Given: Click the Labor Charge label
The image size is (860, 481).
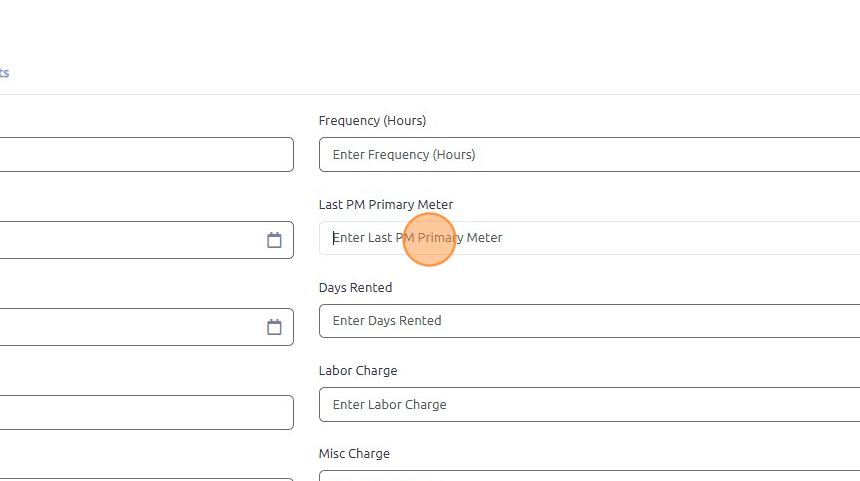Looking at the screenshot, I should tap(358, 371).
